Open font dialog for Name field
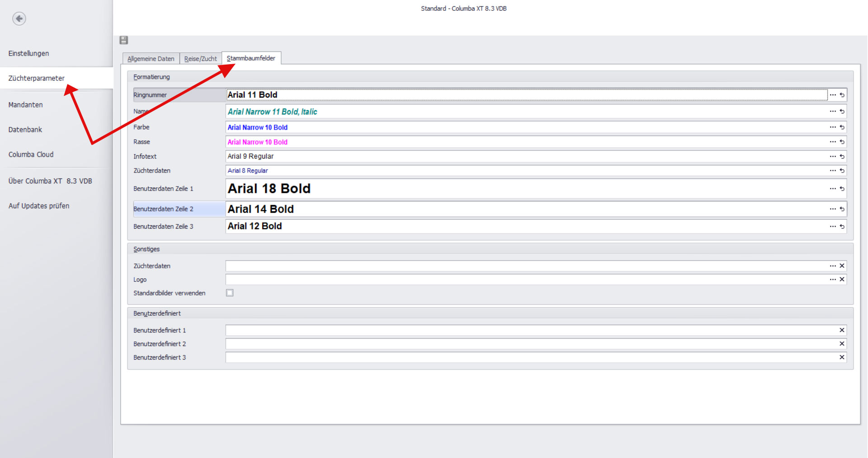This screenshot has width=868, height=458. (x=833, y=112)
